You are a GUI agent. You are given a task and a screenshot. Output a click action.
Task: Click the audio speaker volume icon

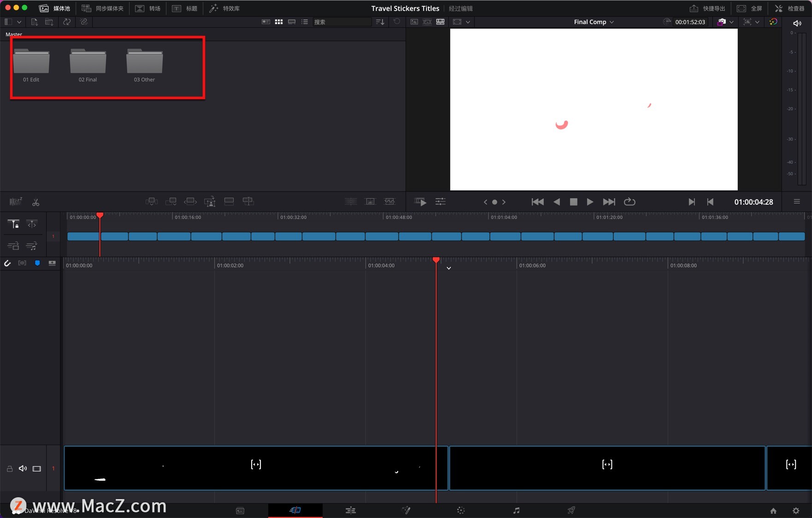[797, 23]
